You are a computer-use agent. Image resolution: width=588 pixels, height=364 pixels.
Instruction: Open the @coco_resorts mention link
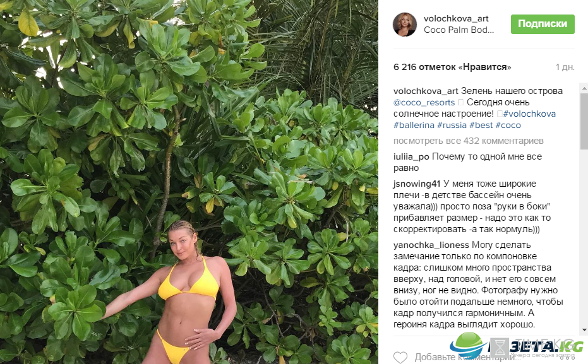point(424,102)
